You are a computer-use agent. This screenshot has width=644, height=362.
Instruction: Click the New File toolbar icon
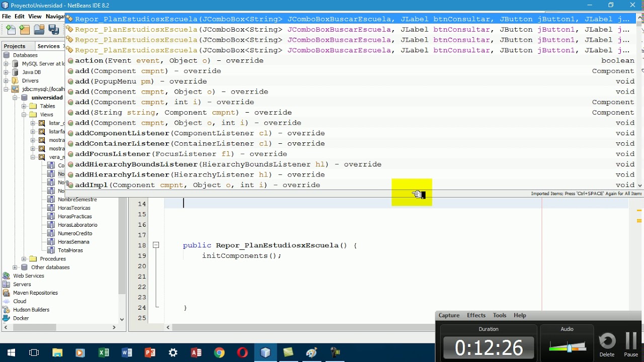[11, 30]
